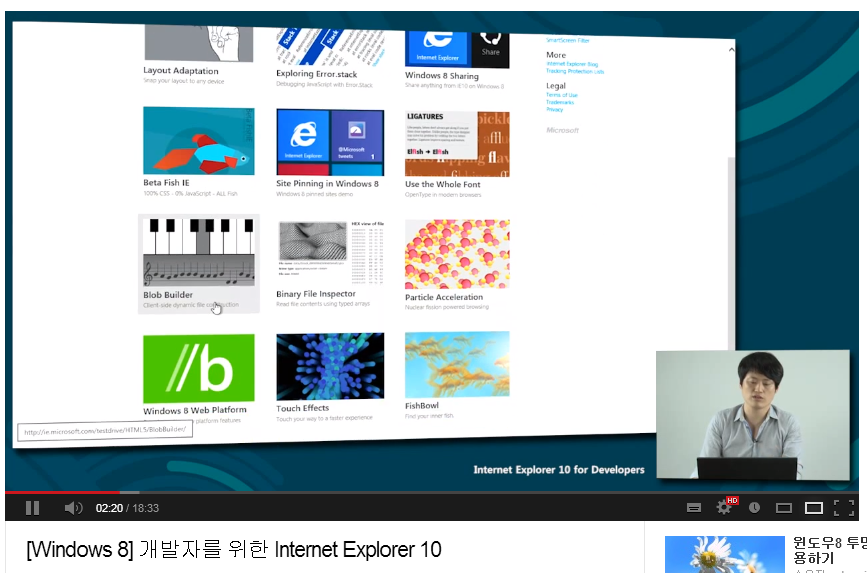Mute the video volume
The height and width of the screenshot is (573, 867).
(x=73, y=508)
